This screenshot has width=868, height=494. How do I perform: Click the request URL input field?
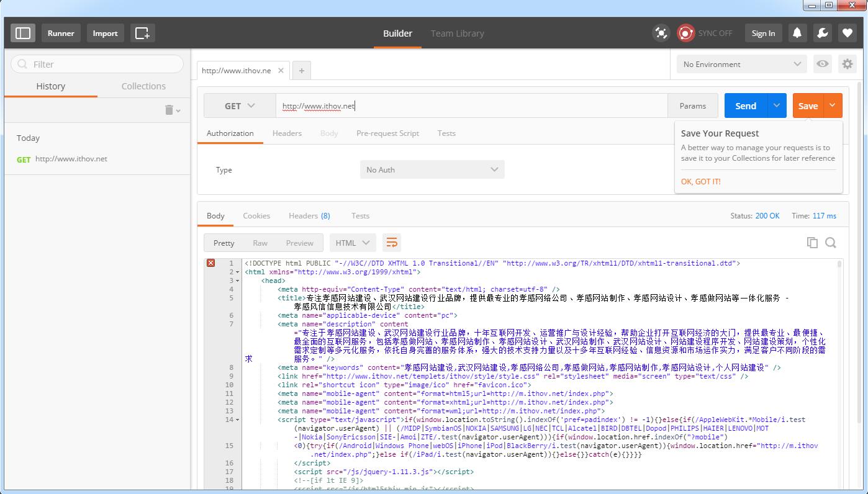[435, 106]
